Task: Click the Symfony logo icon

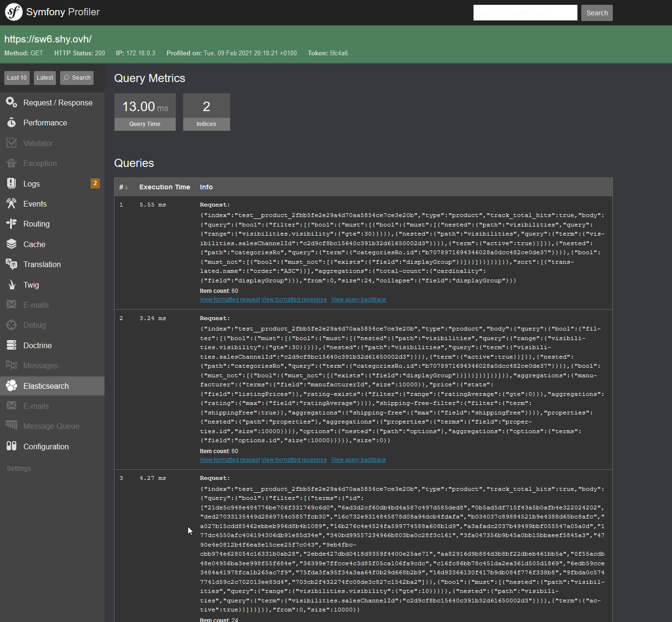Action: 13,12
